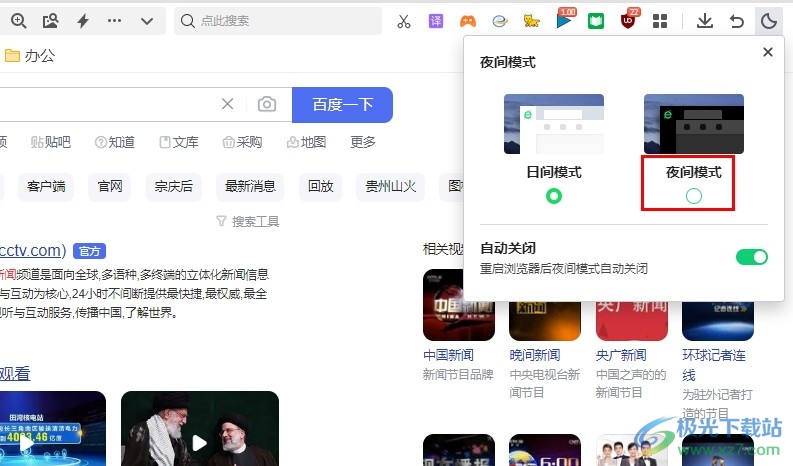Switch to the 采购 tab
Screen dimensions: 793x466
(243, 142)
